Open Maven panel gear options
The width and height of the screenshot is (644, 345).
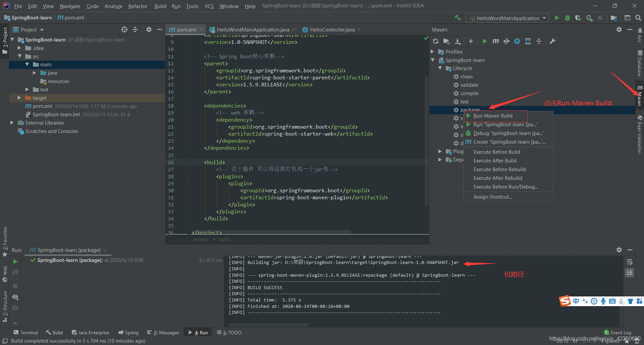(619, 29)
